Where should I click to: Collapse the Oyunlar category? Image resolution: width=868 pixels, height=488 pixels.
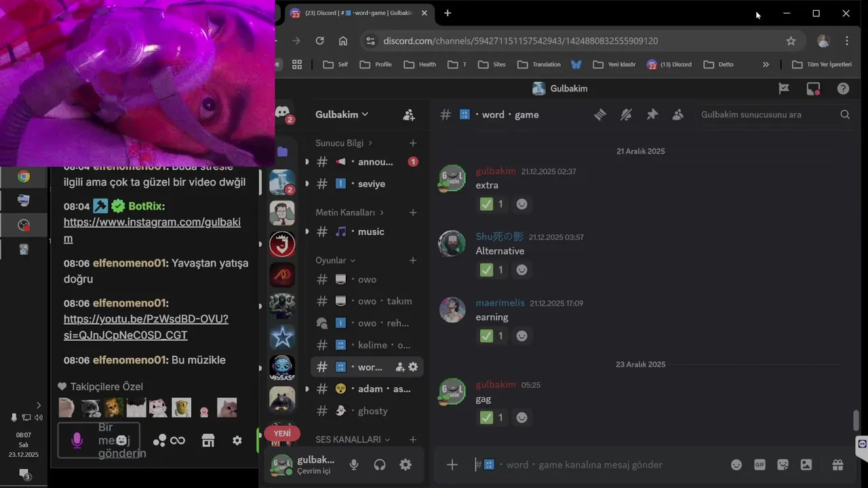tap(336, 260)
